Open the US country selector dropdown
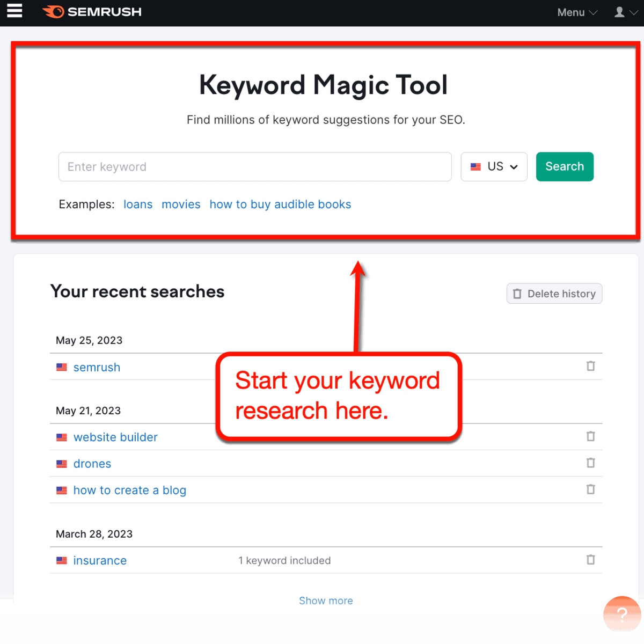 493,166
